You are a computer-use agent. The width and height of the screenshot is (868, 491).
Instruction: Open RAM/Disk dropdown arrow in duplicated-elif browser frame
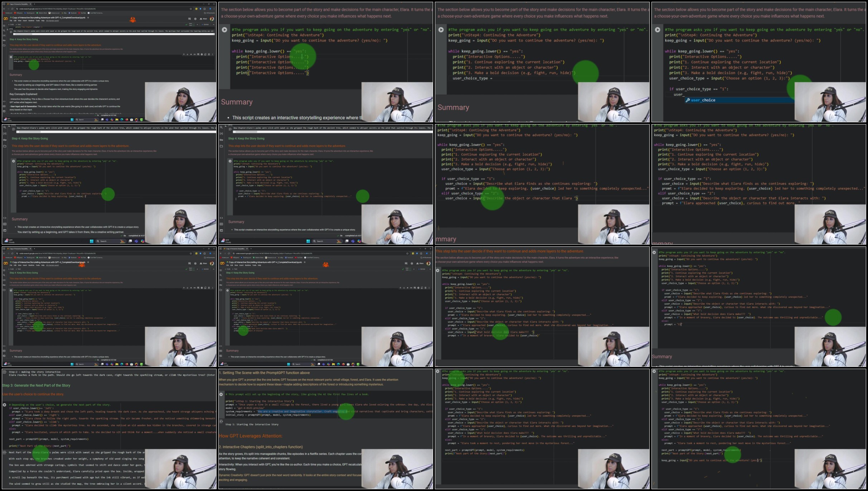(x=197, y=269)
